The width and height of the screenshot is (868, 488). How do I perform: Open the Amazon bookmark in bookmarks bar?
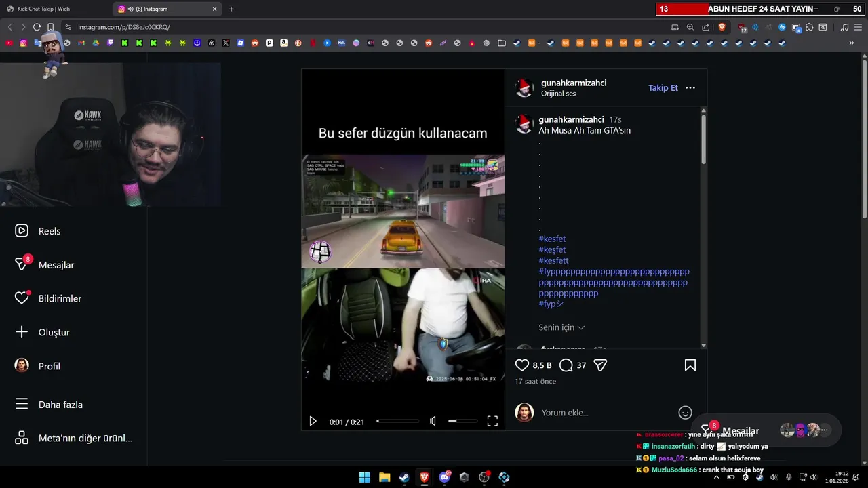(x=283, y=43)
